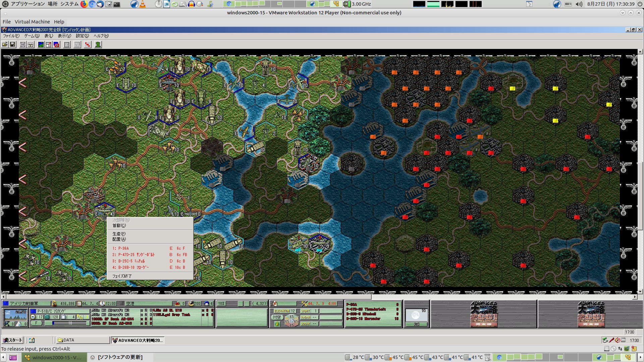Click the green soldier silhouette toolbar icon
644x362 pixels.
[x=98, y=45]
